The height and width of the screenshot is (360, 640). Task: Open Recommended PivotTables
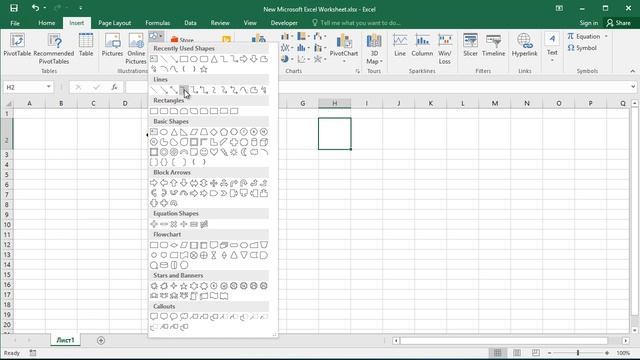click(54, 49)
